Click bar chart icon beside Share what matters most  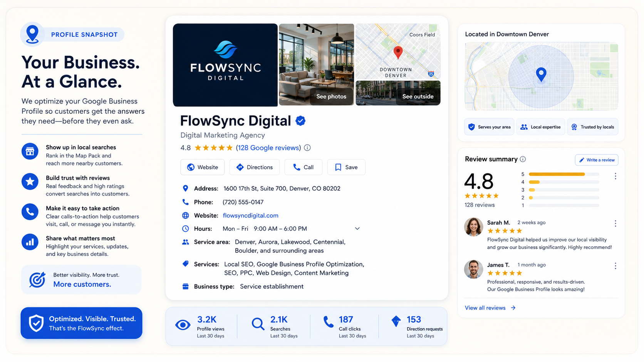(x=30, y=242)
